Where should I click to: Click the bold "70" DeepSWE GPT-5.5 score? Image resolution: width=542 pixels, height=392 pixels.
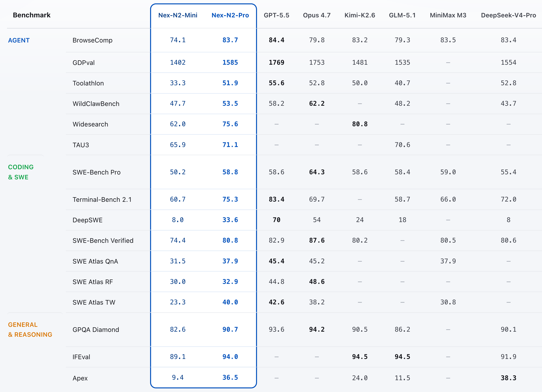(277, 220)
